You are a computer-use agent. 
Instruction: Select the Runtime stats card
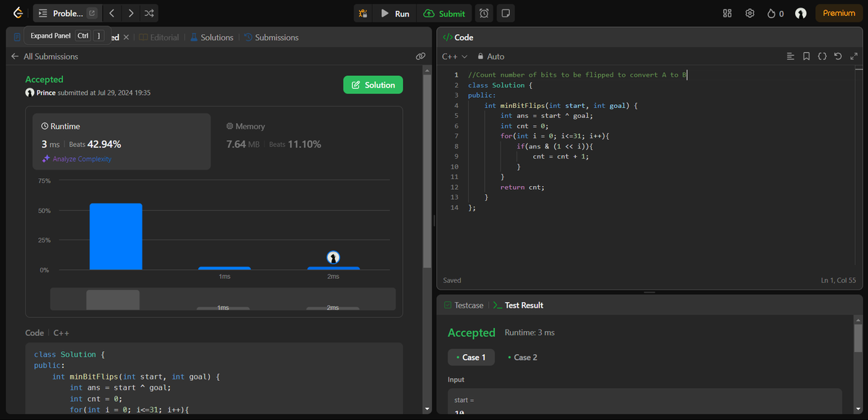point(122,141)
